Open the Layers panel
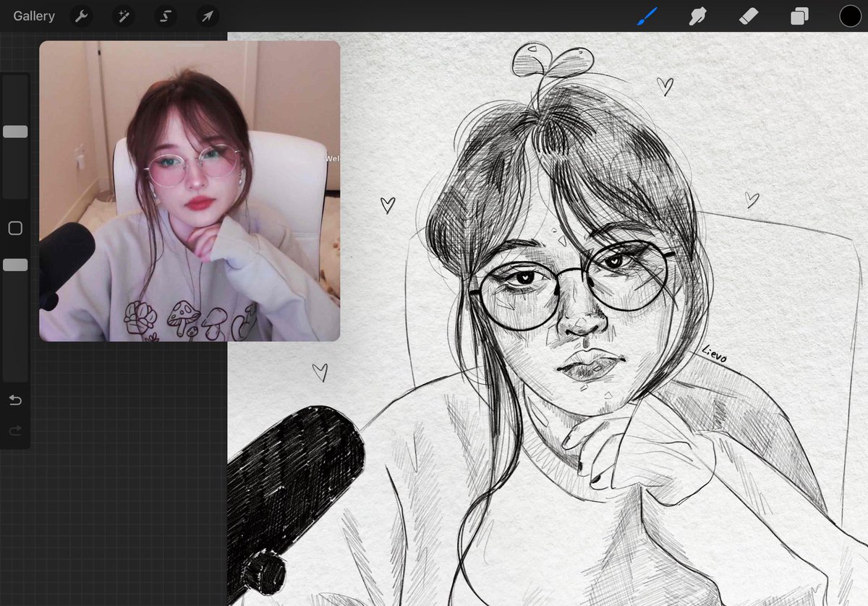The height and width of the screenshot is (606, 868). point(799,16)
